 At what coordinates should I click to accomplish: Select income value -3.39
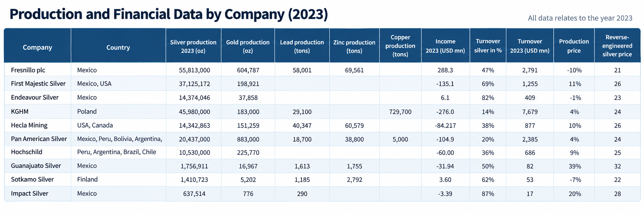click(445, 194)
